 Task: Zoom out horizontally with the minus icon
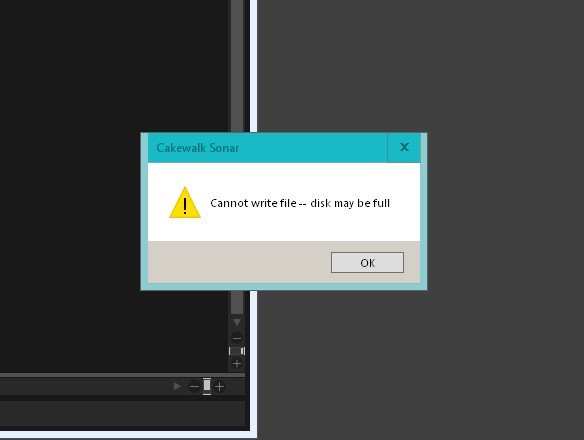click(194, 387)
